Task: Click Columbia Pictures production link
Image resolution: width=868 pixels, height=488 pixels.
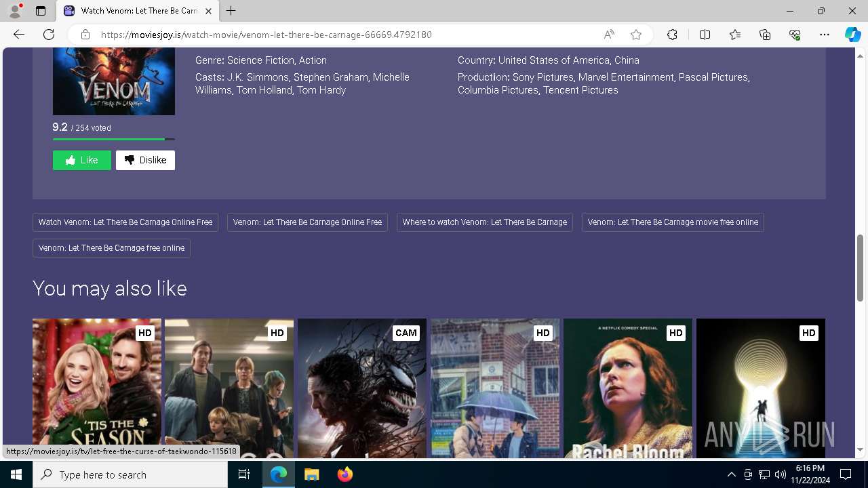Action: coord(498,90)
